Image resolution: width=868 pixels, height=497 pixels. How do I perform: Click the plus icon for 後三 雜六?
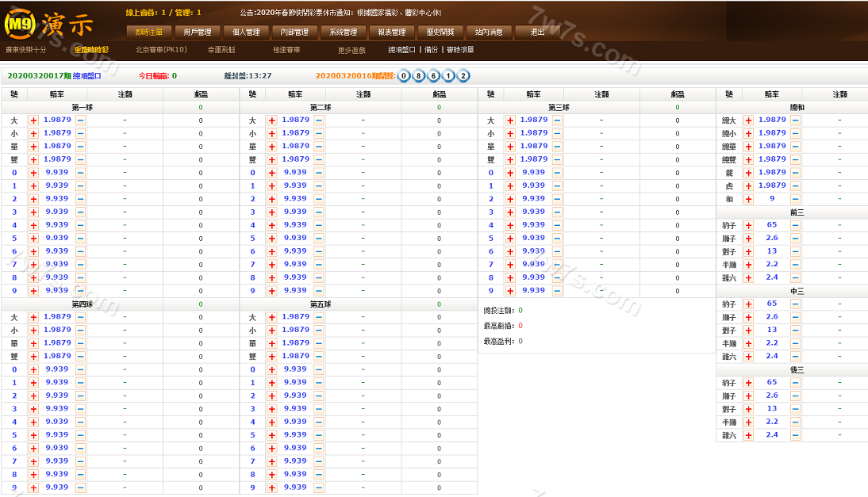748,435
